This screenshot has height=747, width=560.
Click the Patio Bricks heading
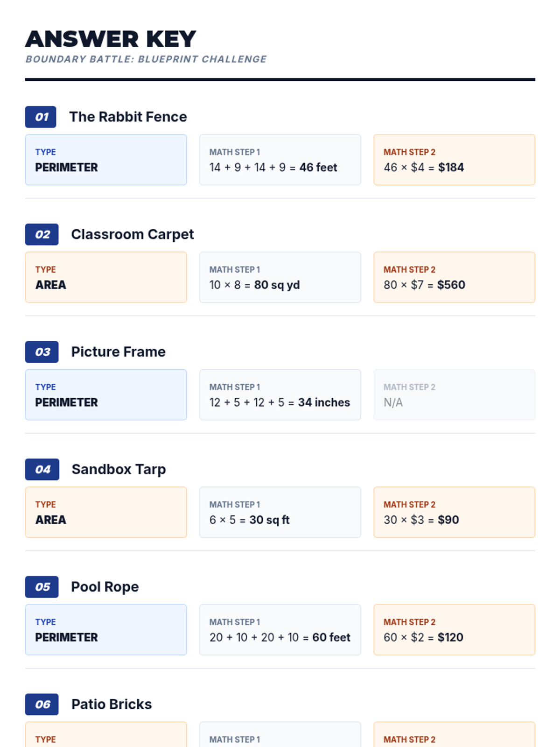pos(112,705)
